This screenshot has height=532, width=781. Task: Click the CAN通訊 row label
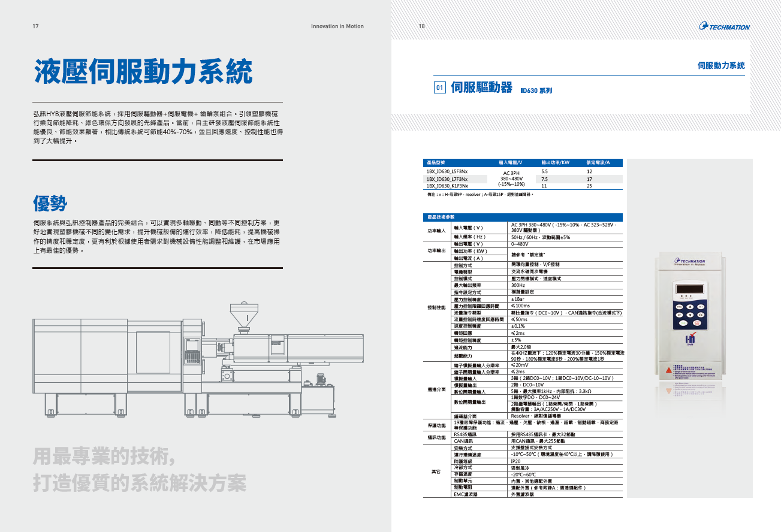(x=463, y=440)
